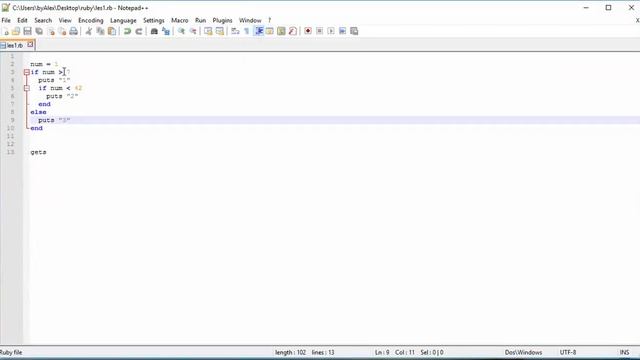Click the 'else' keyword in the code
640x360 pixels.
(38, 112)
